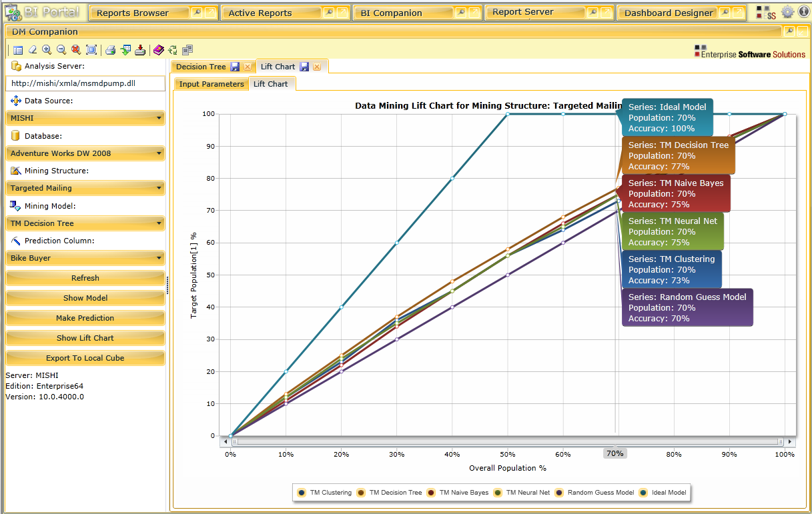
Task: Toggle TM Clustering series in legend
Action: click(325, 493)
